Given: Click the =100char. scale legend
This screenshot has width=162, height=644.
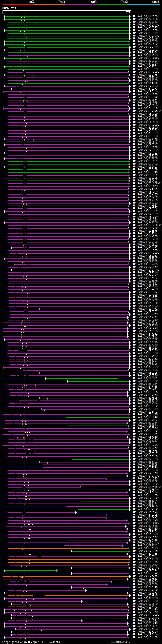Looking at the screenshot, I should pos(120,642).
